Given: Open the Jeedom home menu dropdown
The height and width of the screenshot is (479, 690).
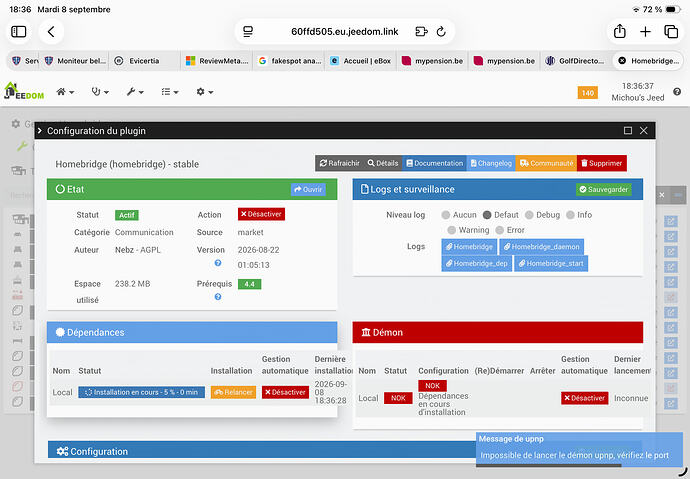Looking at the screenshot, I should tap(65, 91).
